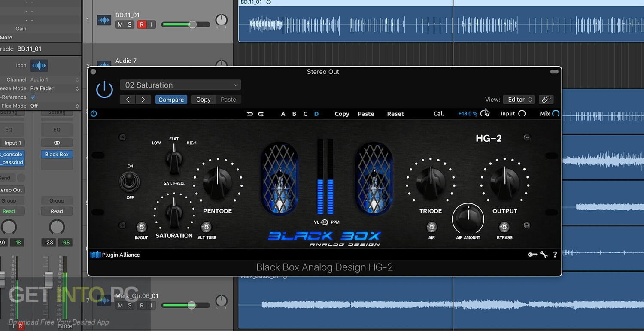The width and height of the screenshot is (644, 331).
Task: Click Copy next to Compare
Action: click(204, 100)
